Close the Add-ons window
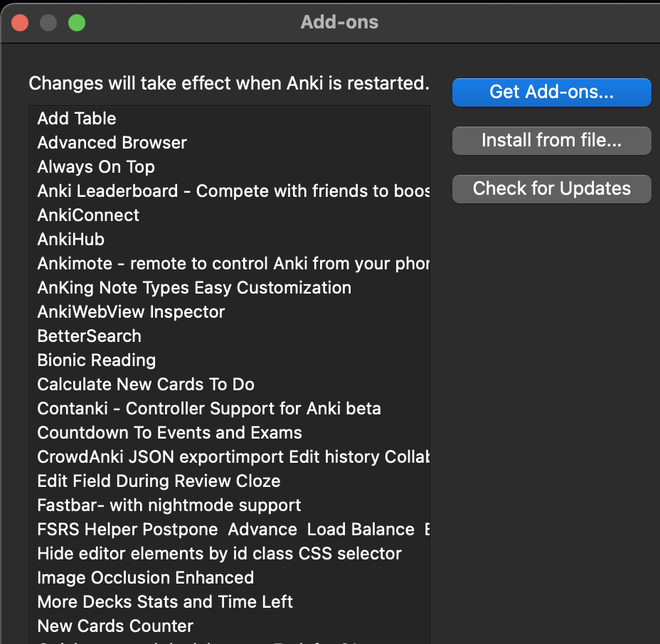660x644 pixels. tap(20, 23)
